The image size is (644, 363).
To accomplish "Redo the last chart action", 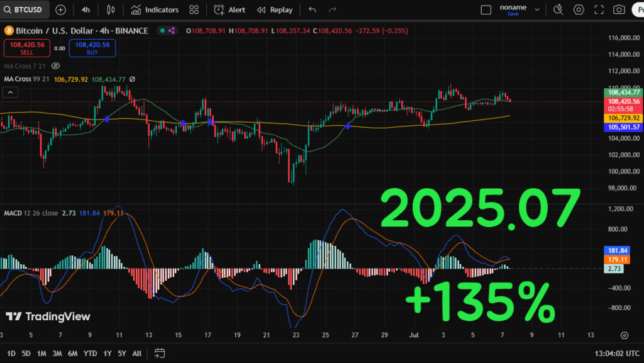I will [x=333, y=10].
